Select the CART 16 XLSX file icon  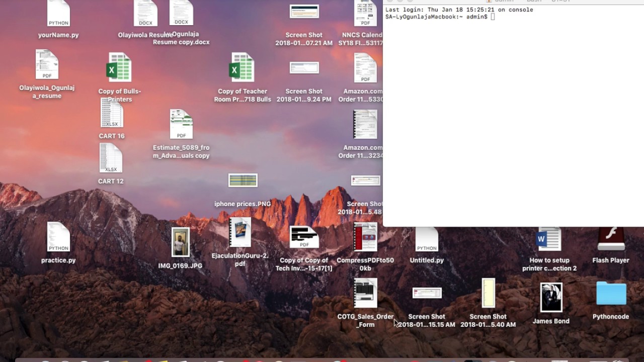[x=112, y=113]
